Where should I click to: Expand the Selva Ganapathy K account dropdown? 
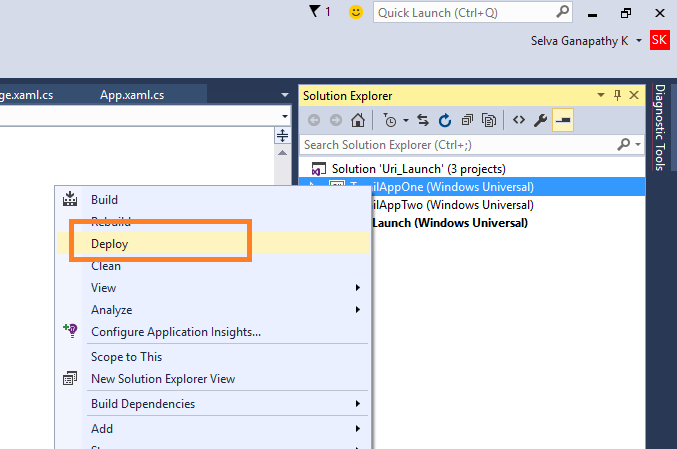[x=638, y=41]
